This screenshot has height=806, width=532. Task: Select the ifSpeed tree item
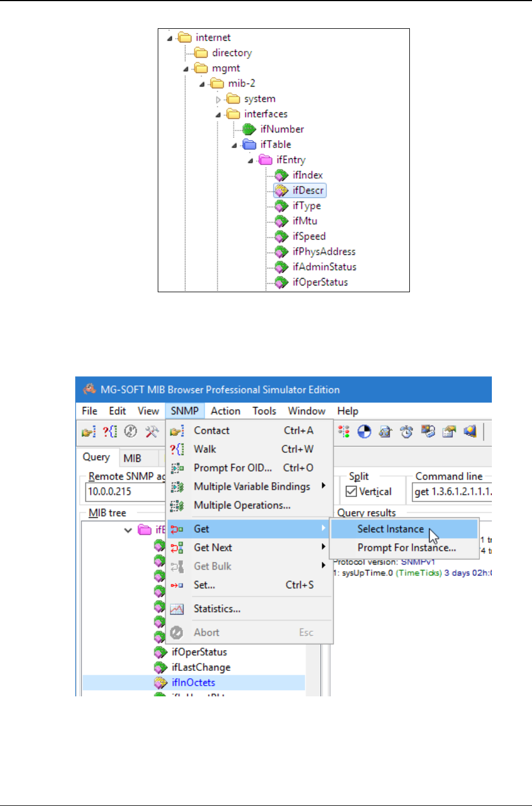[x=309, y=236]
